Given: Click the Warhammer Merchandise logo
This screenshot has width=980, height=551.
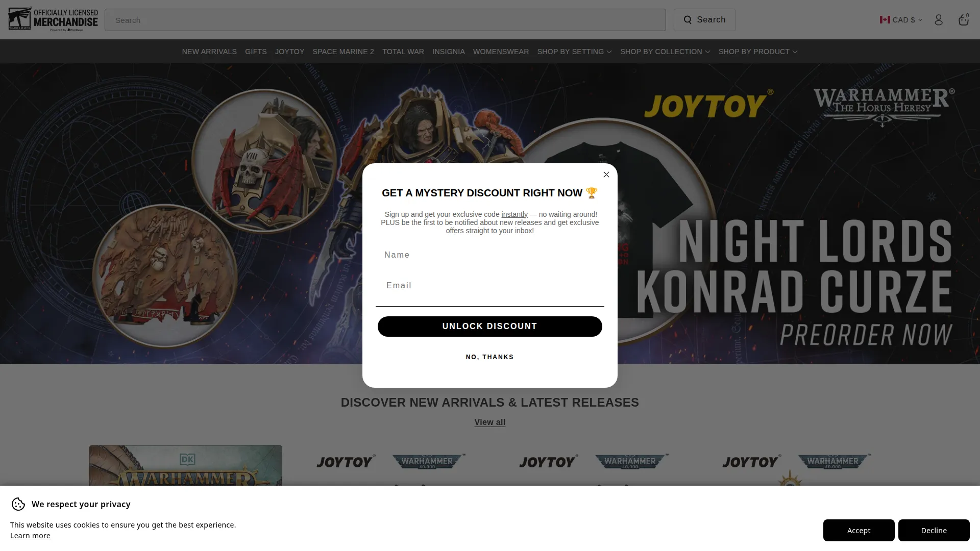Looking at the screenshot, I should (53, 19).
